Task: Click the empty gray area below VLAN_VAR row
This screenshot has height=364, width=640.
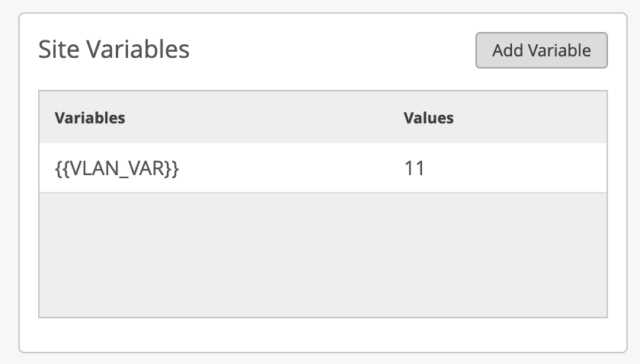Action: coord(322,254)
